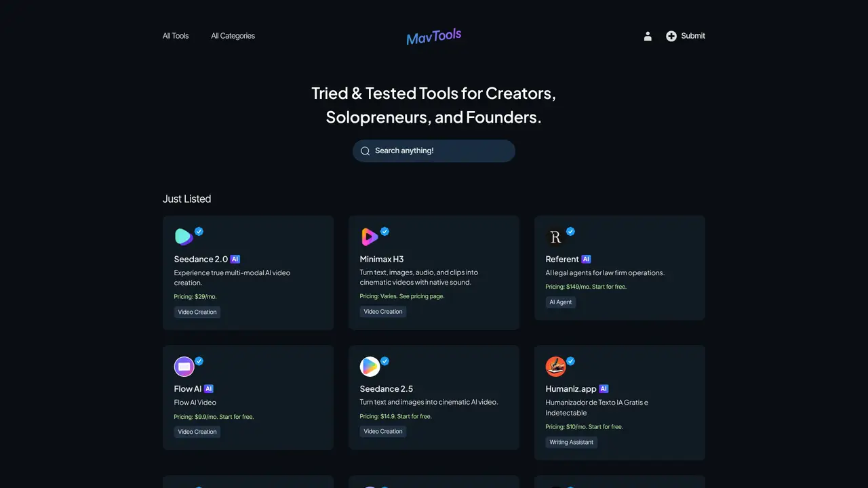This screenshot has width=868, height=488.
Task: Select Video Creation tag on Seedance 2.0
Action: [197, 312]
